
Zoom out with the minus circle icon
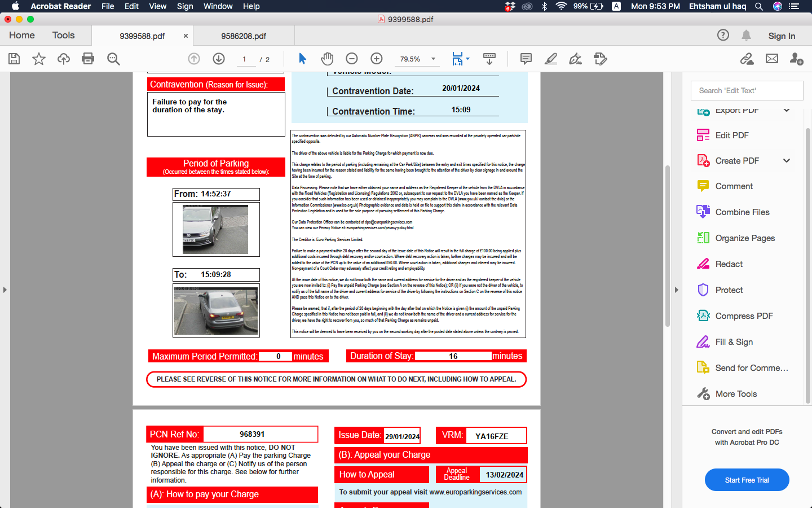tap(352, 59)
